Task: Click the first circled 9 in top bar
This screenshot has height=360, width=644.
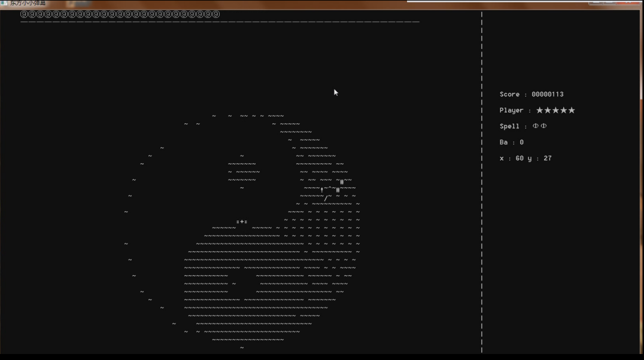Action: click(24, 14)
